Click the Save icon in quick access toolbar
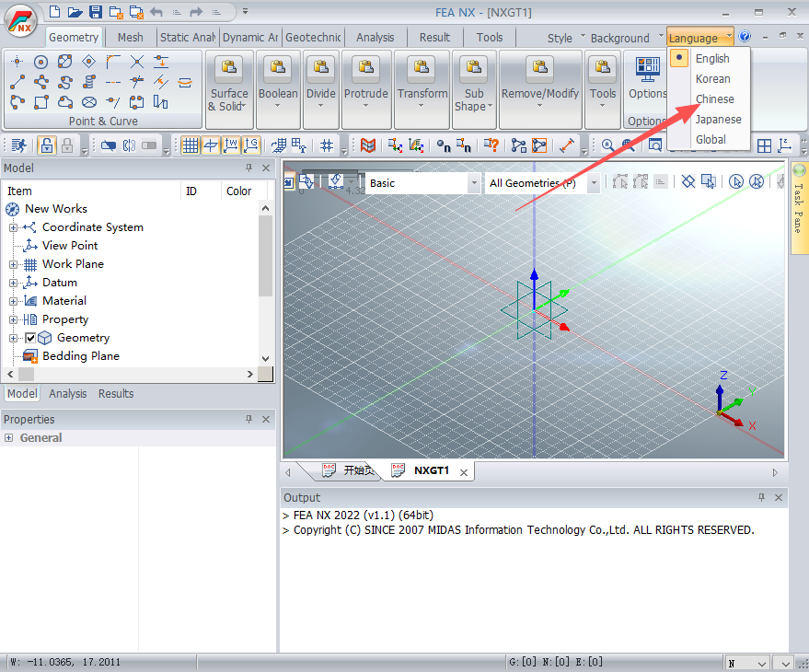The height and width of the screenshot is (672, 809). coord(96,12)
